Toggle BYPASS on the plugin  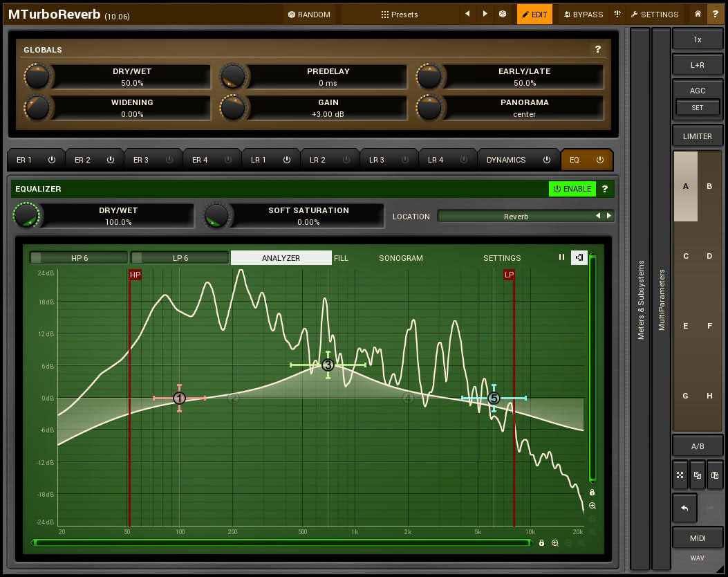582,14
